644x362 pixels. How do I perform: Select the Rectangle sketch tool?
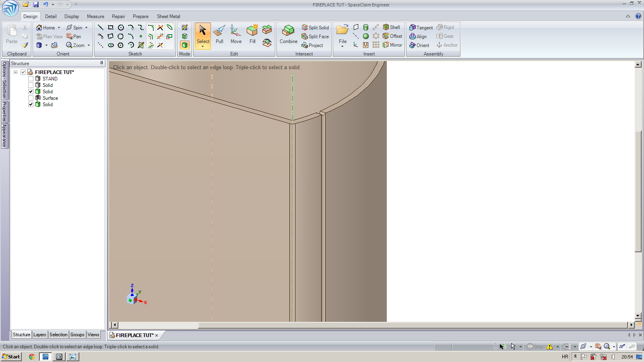pyautogui.click(x=111, y=27)
